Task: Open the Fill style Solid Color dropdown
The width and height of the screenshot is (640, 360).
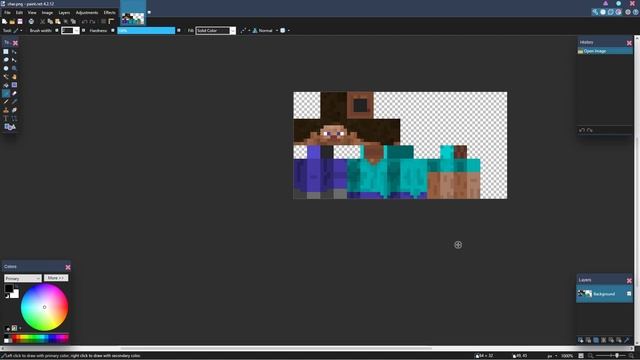Action: (216, 31)
